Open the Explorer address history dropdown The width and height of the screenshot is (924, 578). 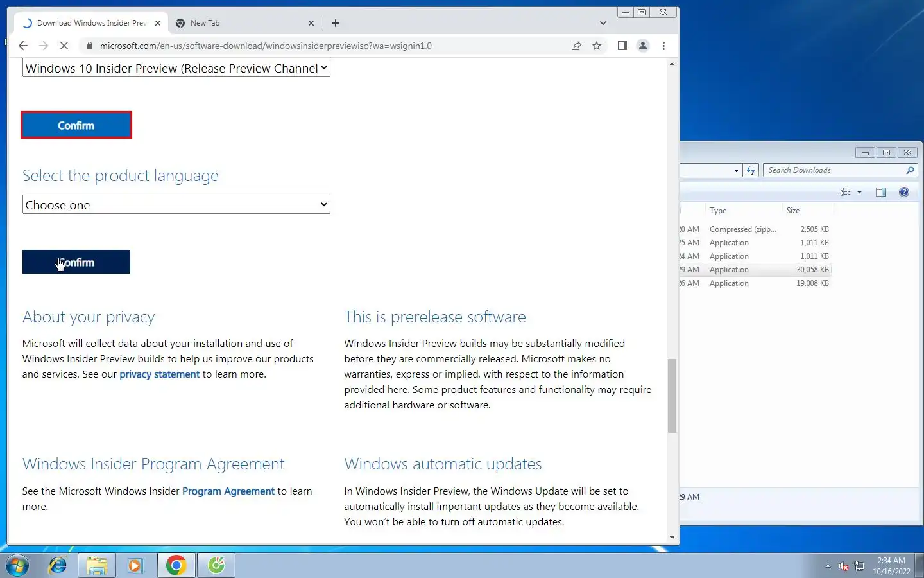click(736, 170)
